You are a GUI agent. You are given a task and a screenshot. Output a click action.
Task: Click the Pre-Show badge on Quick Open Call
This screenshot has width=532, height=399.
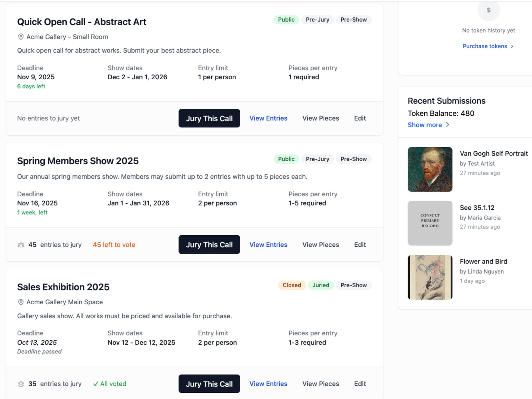(354, 20)
